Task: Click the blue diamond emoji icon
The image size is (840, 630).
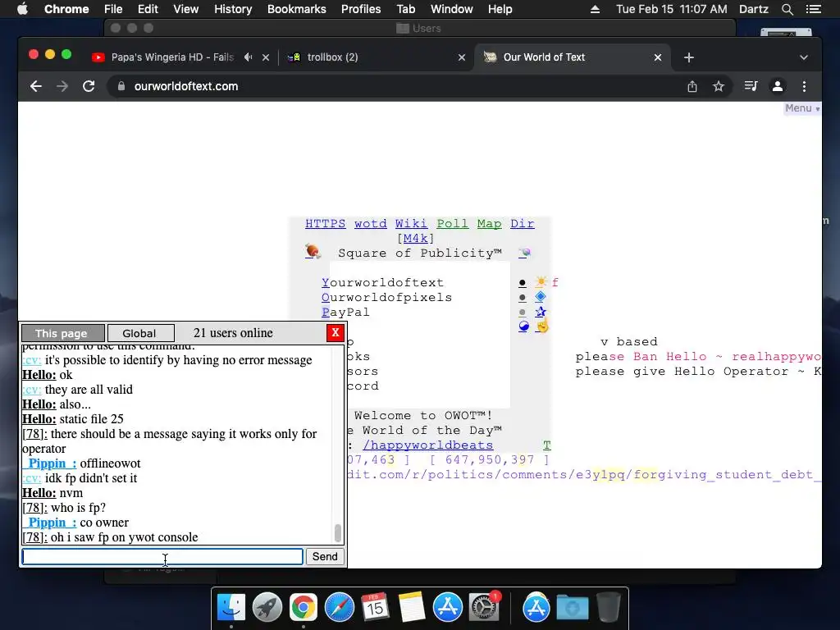Action: click(x=540, y=297)
